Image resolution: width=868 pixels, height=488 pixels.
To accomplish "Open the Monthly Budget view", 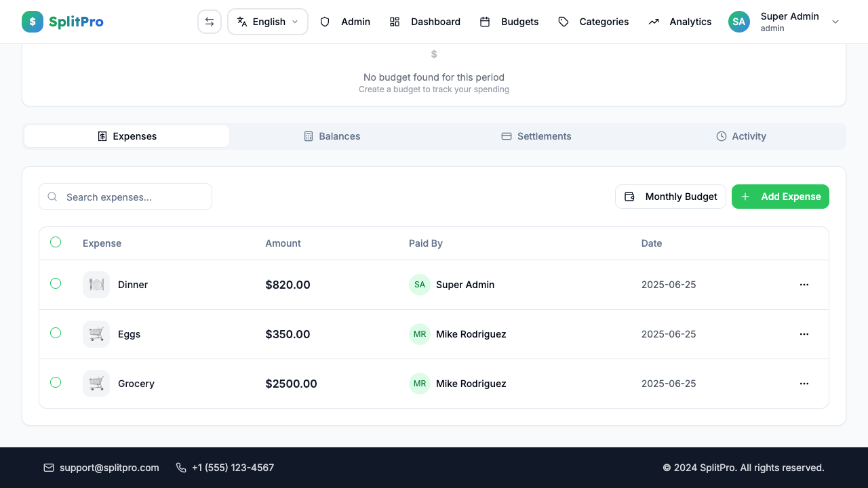I will tap(670, 197).
